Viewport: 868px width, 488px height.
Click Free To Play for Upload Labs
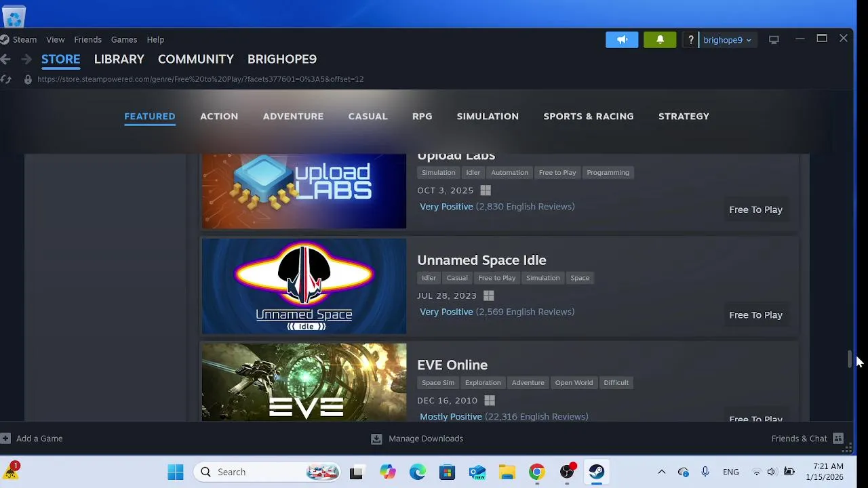click(x=755, y=209)
